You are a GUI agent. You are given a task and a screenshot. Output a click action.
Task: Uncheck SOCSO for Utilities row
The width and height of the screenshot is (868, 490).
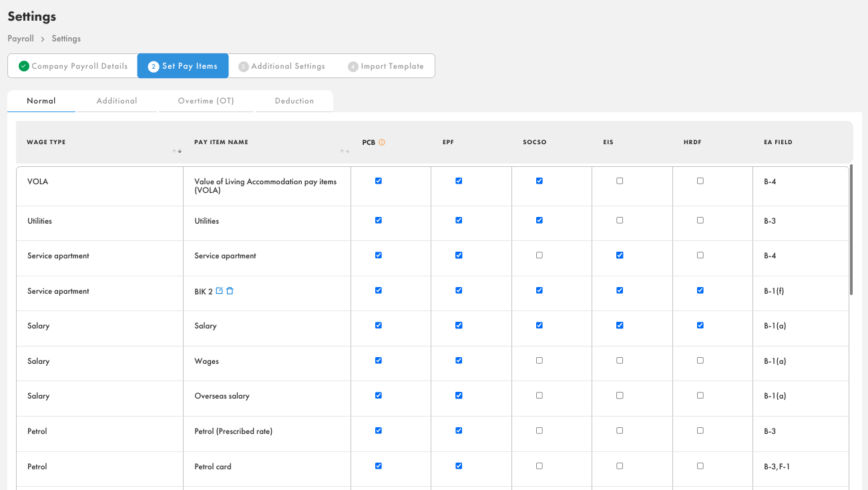coord(539,220)
